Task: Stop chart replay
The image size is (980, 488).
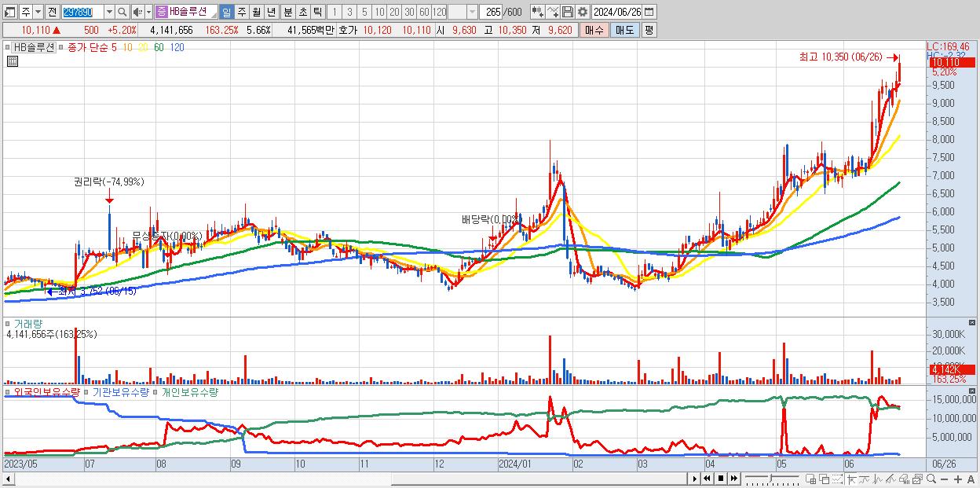Action: click(x=721, y=479)
